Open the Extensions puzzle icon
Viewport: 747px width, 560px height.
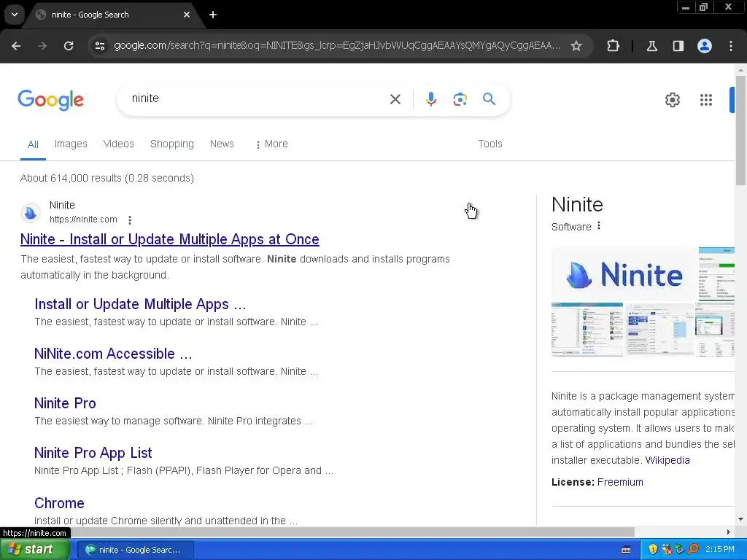(613, 46)
